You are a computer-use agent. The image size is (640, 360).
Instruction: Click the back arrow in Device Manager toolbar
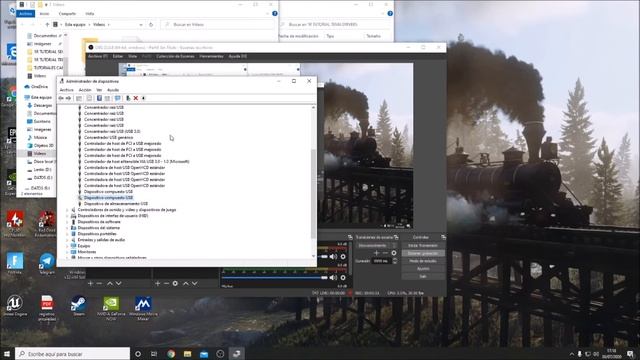point(61,98)
